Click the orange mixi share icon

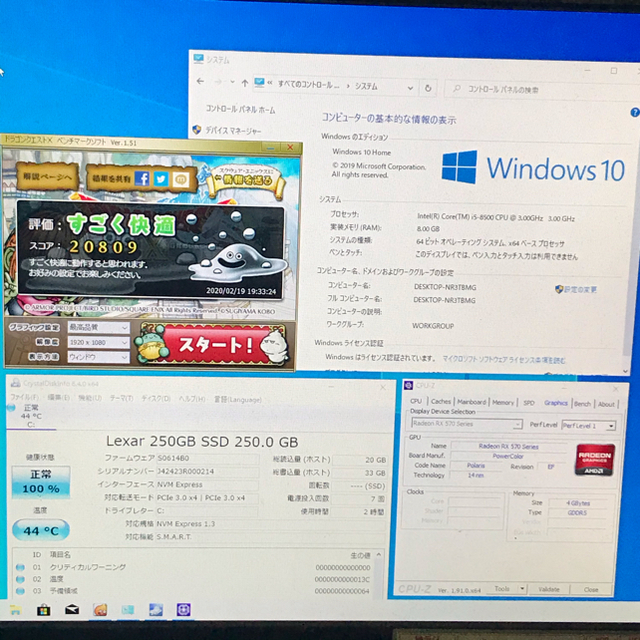pyautogui.click(x=180, y=179)
